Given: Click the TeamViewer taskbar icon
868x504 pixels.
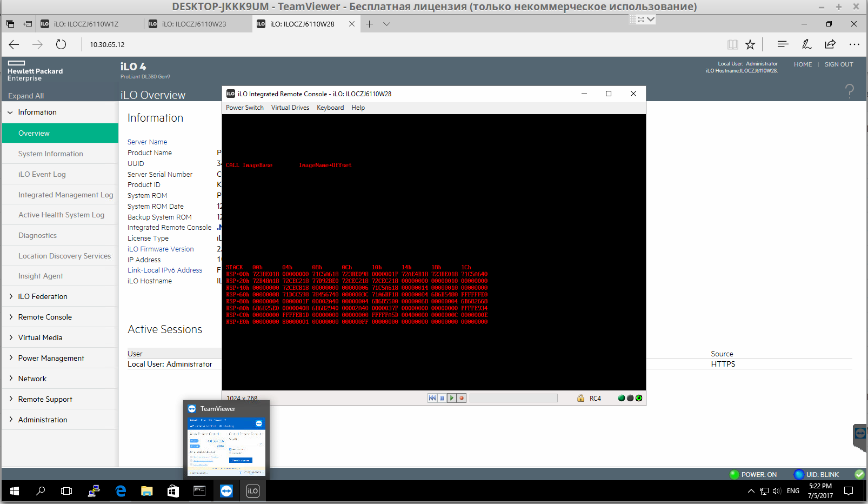Looking at the screenshot, I should click(x=226, y=491).
